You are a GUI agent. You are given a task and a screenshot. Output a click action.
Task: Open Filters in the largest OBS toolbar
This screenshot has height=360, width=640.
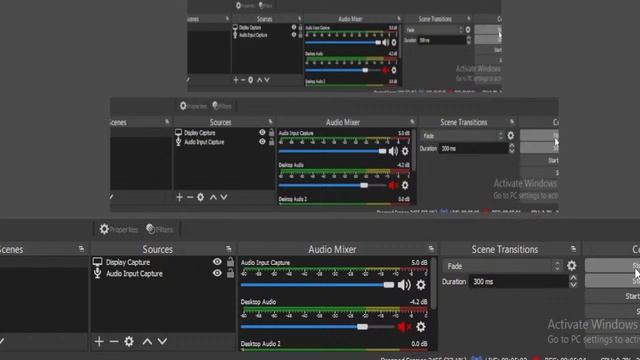pos(160,229)
